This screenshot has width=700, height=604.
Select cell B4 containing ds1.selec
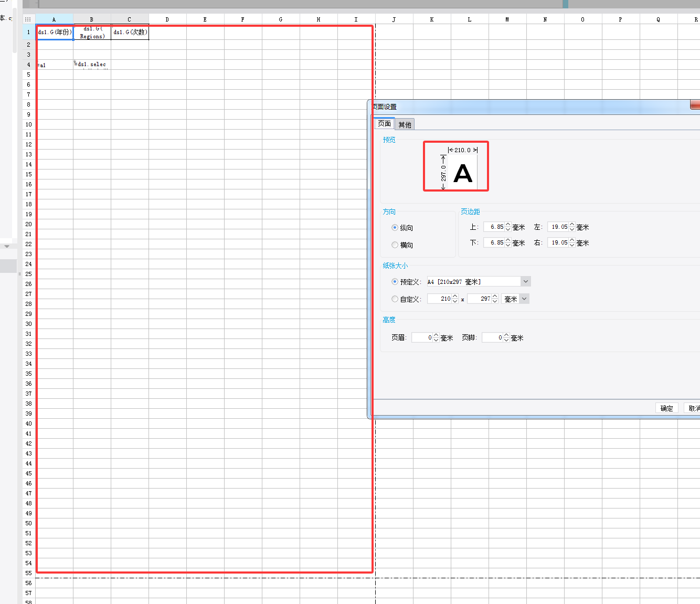[x=92, y=65]
